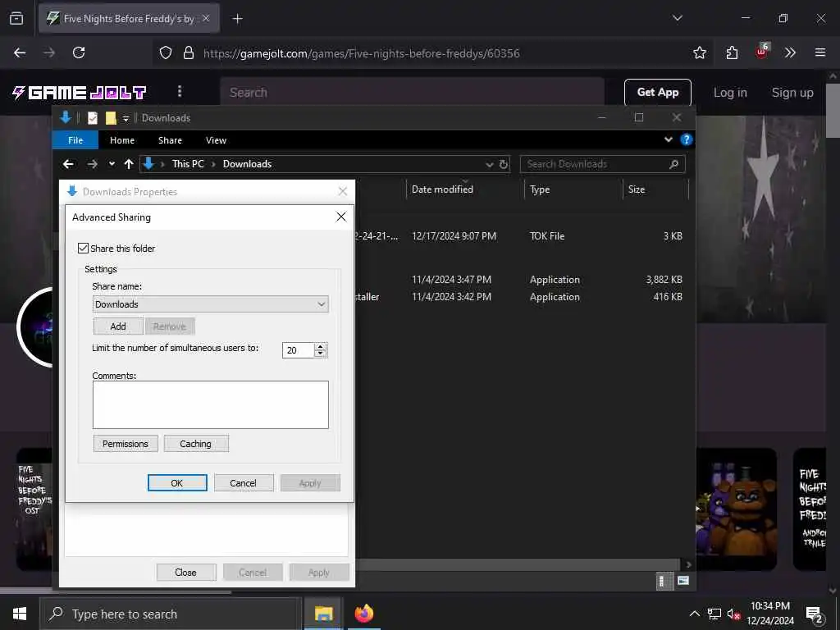Click the site padlock icon

coord(189,52)
